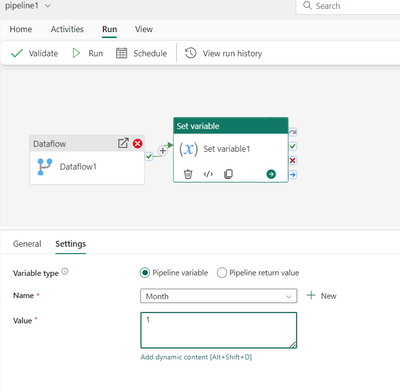400x392 pixels.
Task: Click the plus icon on the connector arrow
Action: (163, 151)
